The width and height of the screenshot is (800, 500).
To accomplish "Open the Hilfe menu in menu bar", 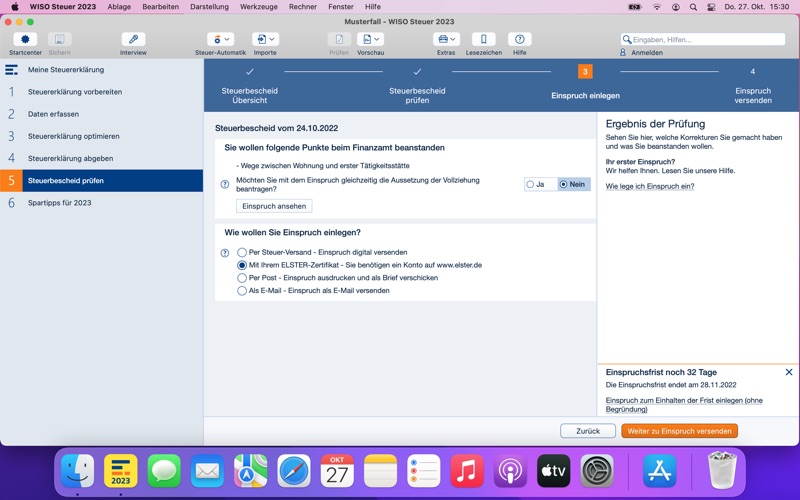I will [x=372, y=7].
